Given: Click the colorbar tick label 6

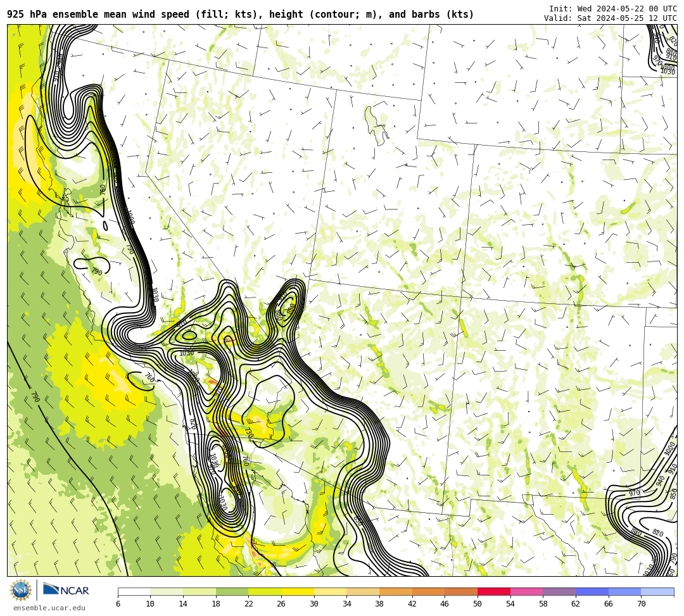Looking at the screenshot, I should coord(118,604).
